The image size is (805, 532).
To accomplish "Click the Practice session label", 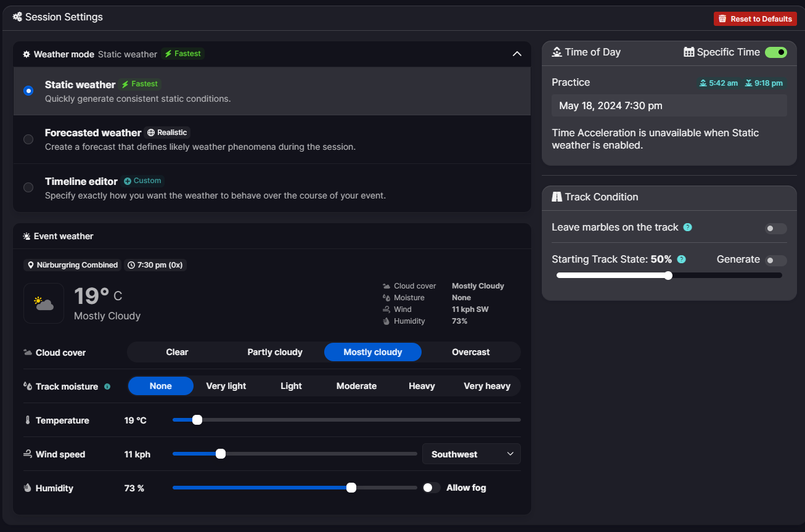I will (571, 83).
